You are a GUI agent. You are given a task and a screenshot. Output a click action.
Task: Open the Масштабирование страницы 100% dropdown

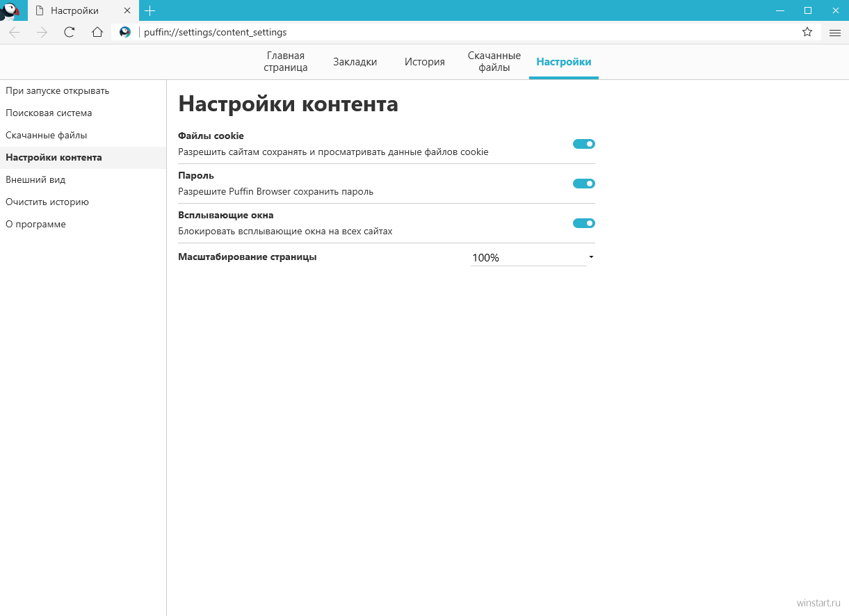(533, 258)
